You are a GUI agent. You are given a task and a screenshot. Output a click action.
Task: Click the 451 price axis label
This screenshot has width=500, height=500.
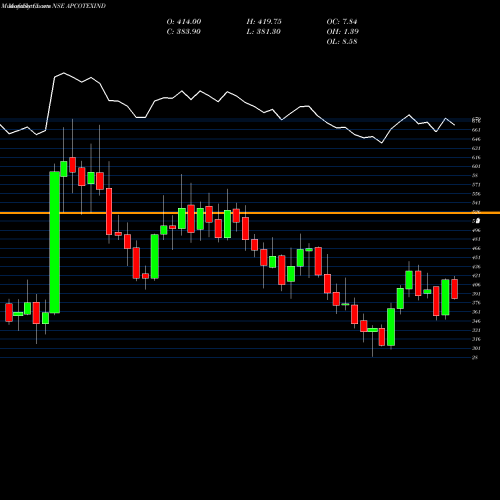coord(476,257)
